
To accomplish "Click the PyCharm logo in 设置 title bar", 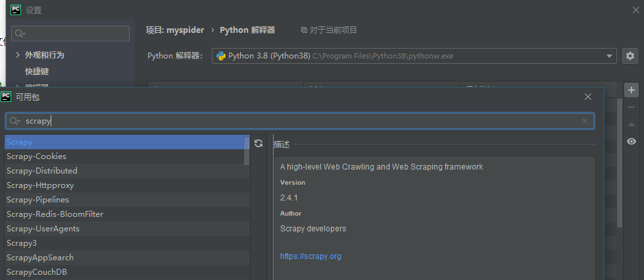I will (x=16, y=10).
